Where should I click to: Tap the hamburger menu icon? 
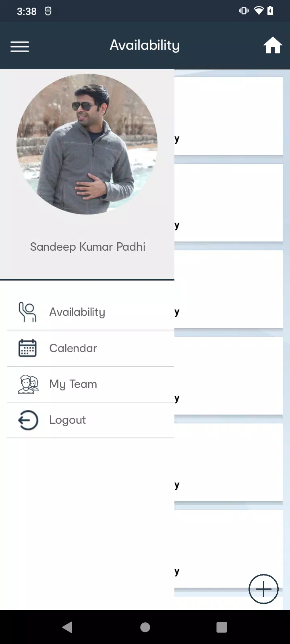click(x=20, y=47)
